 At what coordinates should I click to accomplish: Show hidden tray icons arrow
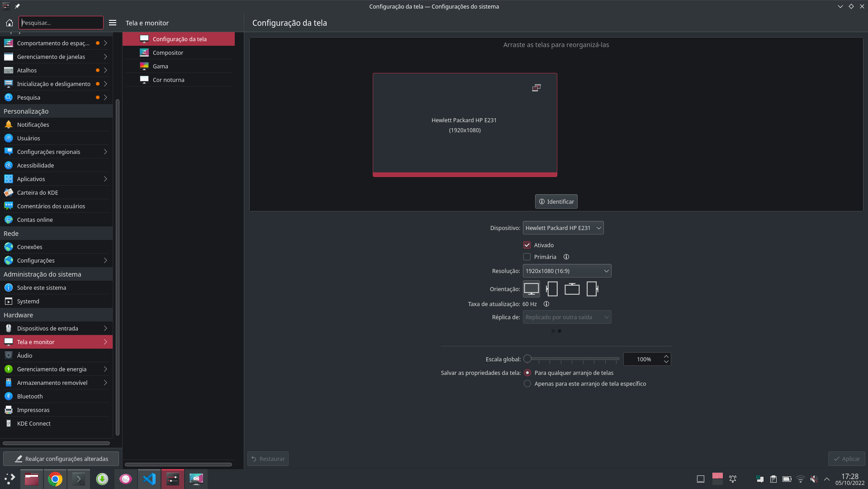(827, 479)
